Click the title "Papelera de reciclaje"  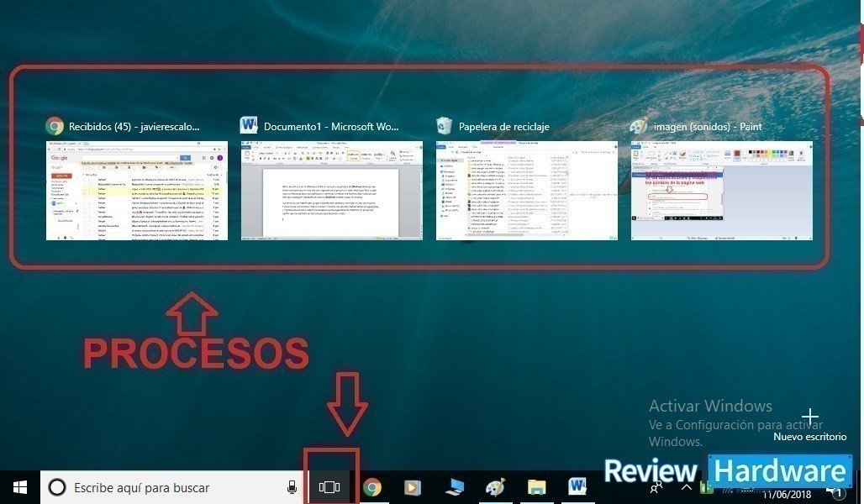point(504,127)
